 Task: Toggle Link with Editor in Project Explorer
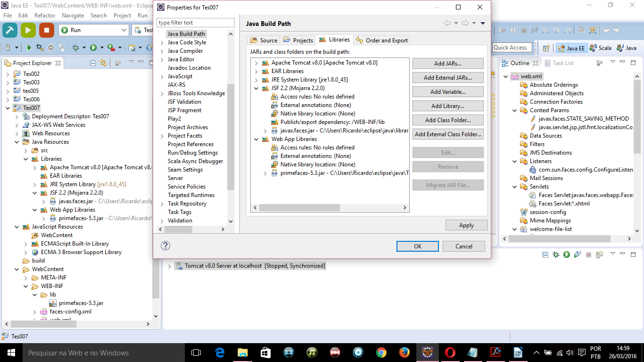103,63
